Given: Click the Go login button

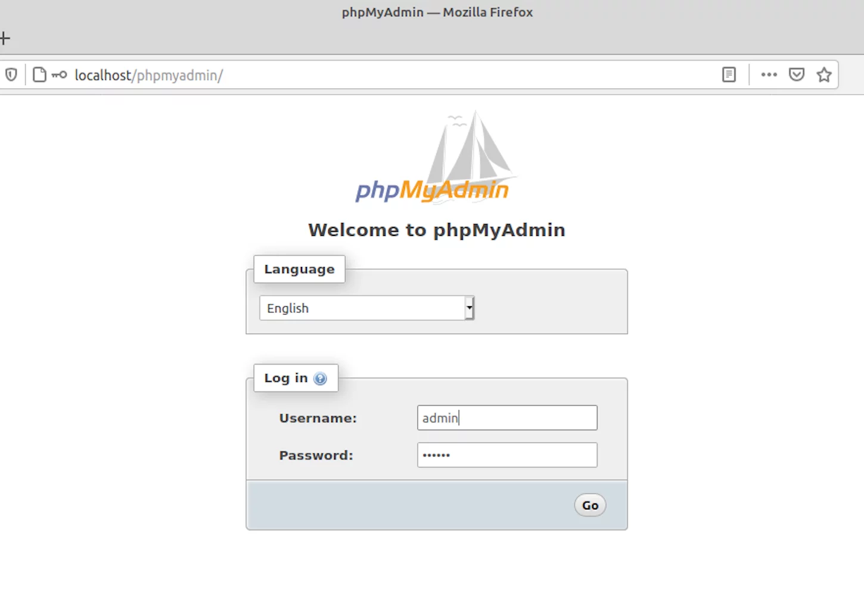Looking at the screenshot, I should pyautogui.click(x=590, y=505).
